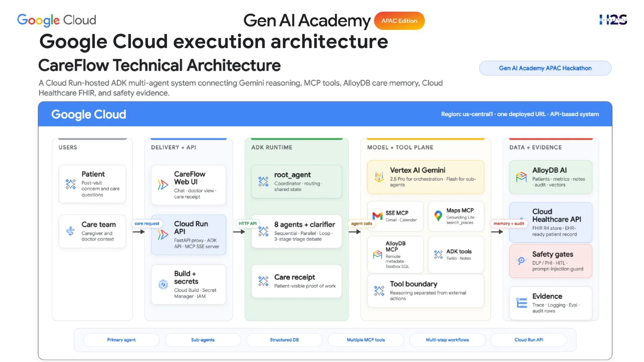Click the Google Cloud logo in the slide header

[57, 20]
